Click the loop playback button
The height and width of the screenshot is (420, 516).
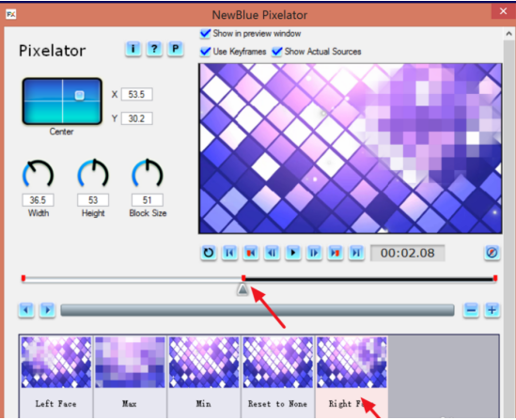(x=209, y=253)
